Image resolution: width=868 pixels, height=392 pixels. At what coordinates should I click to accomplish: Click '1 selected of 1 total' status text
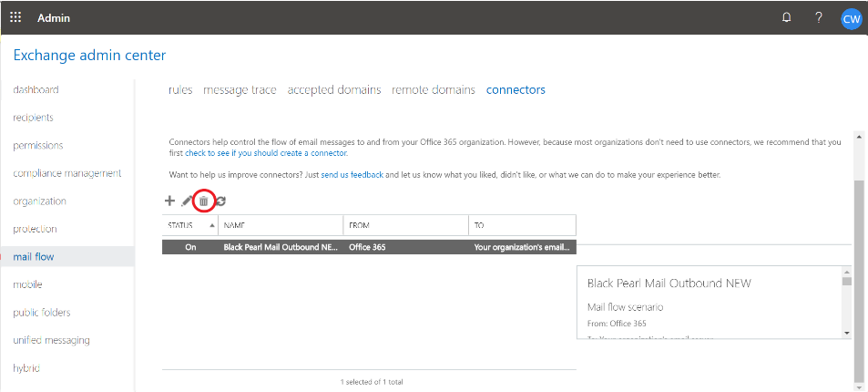pyautogui.click(x=372, y=382)
